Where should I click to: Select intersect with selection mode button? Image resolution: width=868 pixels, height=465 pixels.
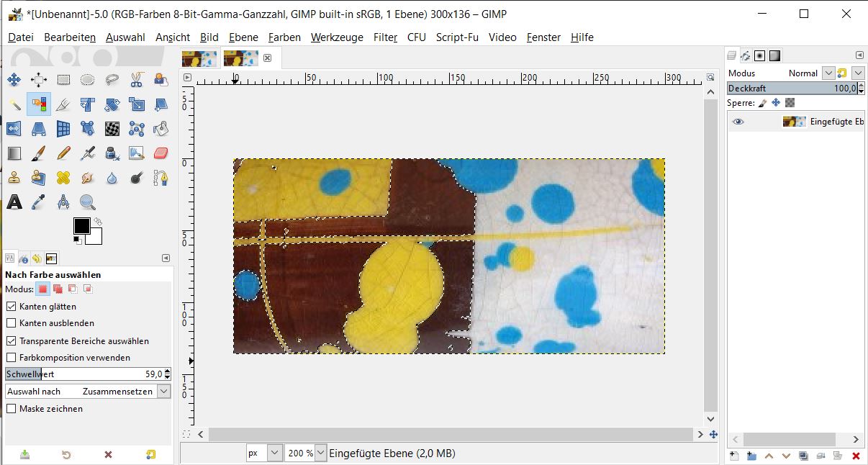coord(88,289)
